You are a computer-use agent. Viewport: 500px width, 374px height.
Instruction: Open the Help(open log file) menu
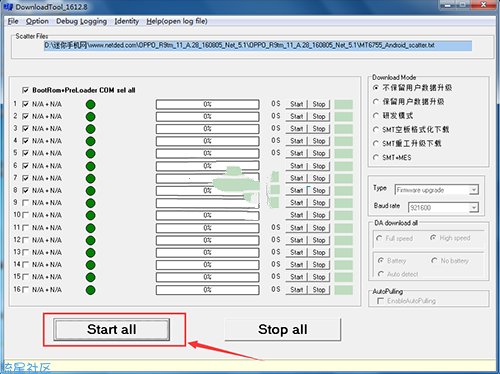coord(177,21)
